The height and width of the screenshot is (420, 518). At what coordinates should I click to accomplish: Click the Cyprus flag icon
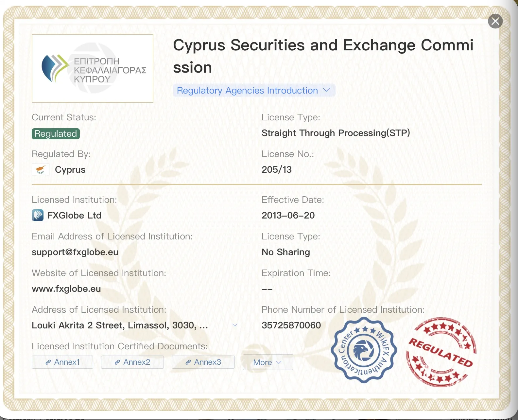41,169
